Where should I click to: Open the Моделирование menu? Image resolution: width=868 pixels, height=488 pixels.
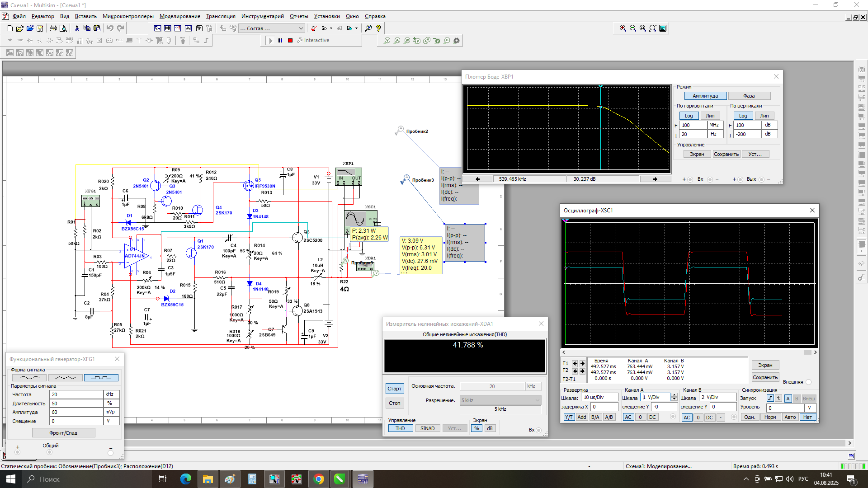179,16
